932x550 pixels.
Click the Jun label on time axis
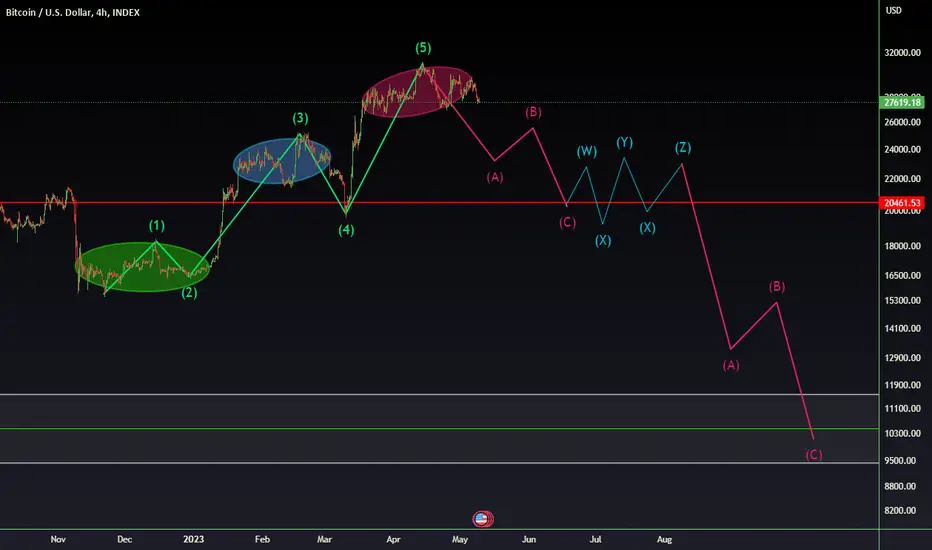(528, 540)
